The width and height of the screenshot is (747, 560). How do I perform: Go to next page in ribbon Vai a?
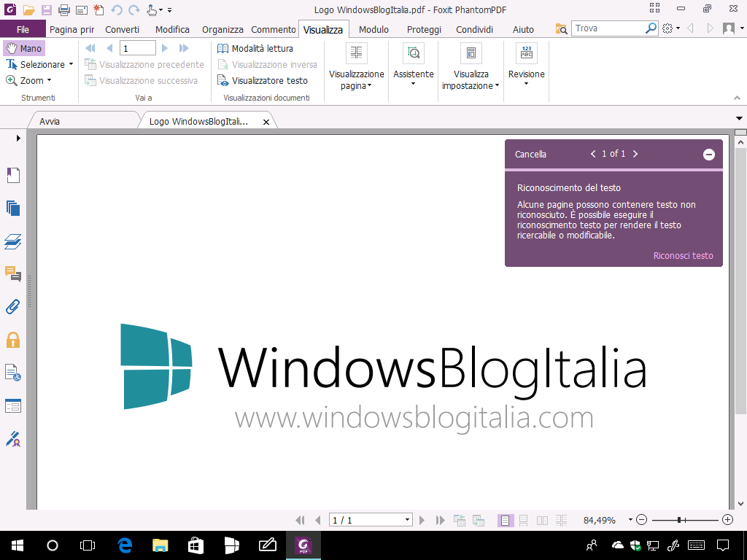[165, 48]
